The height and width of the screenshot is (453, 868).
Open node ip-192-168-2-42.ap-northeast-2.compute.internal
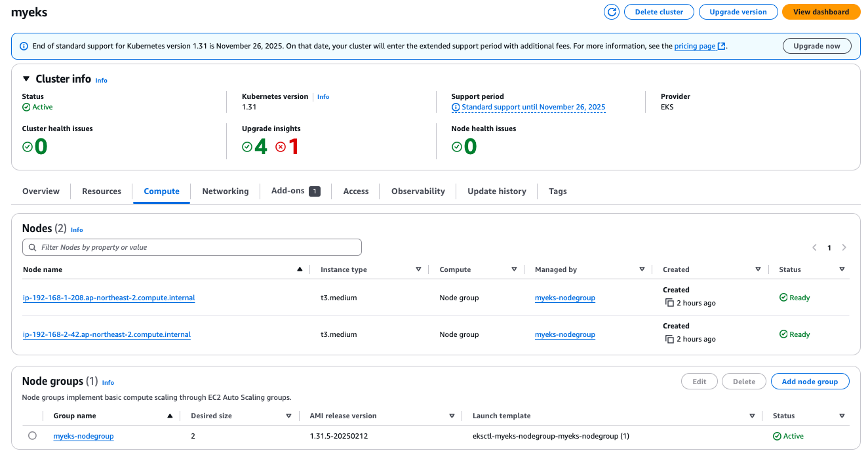[x=107, y=334]
